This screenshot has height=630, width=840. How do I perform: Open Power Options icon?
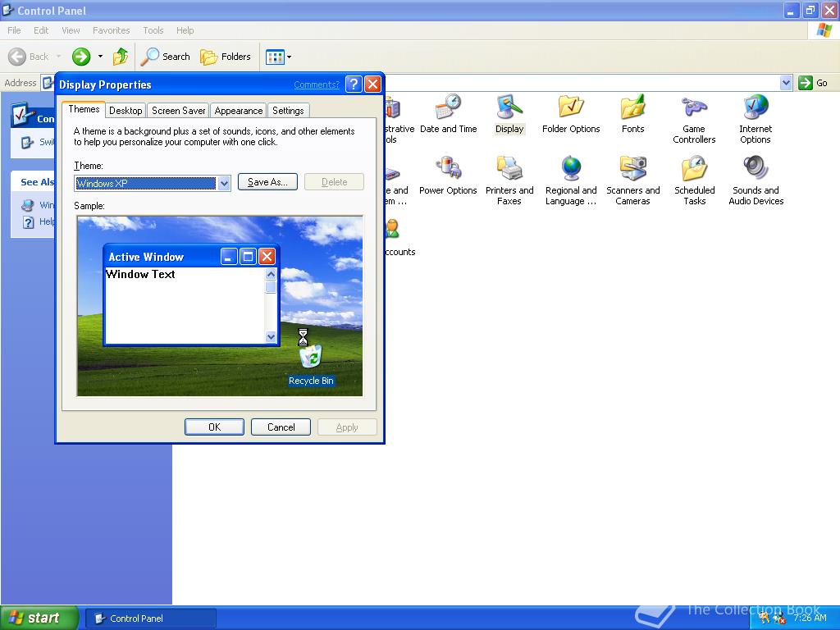pos(448,176)
